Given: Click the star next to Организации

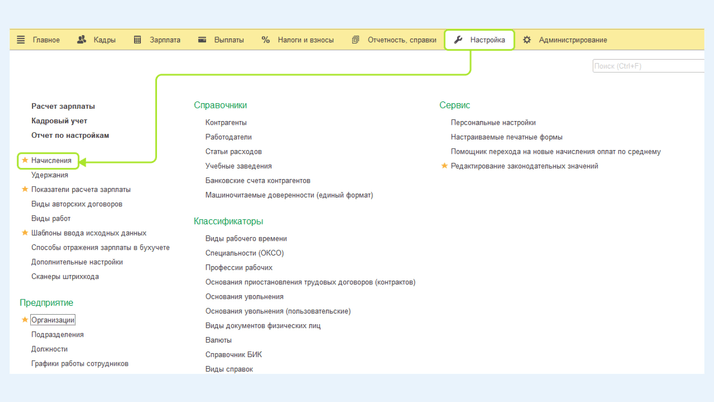Looking at the screenshot, I should coord(25,320).
